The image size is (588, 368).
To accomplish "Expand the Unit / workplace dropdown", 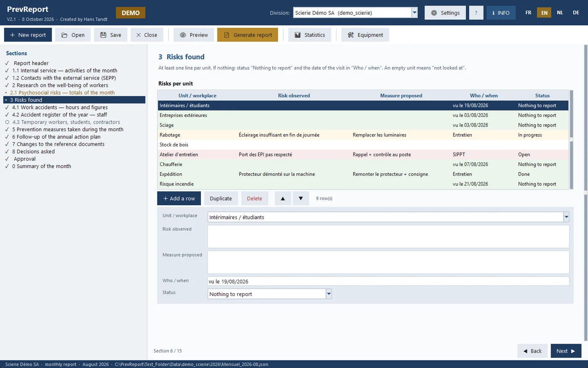I will click(566, 217).
